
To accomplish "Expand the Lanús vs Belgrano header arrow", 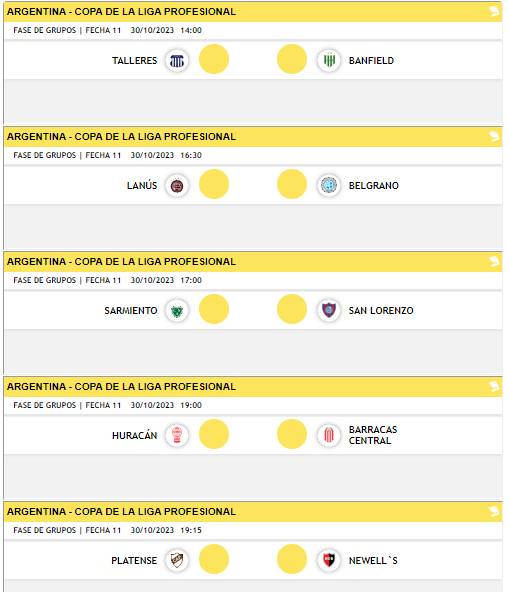I will coord(494,136).
